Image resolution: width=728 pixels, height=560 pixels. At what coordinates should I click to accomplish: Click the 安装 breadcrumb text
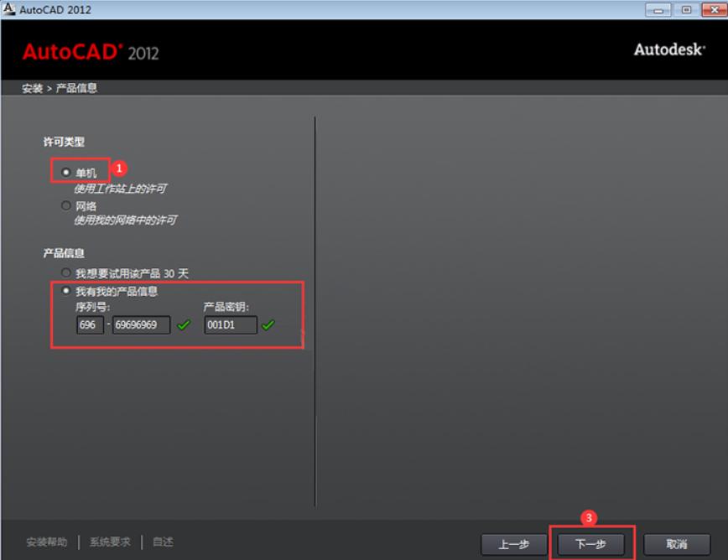32,88
